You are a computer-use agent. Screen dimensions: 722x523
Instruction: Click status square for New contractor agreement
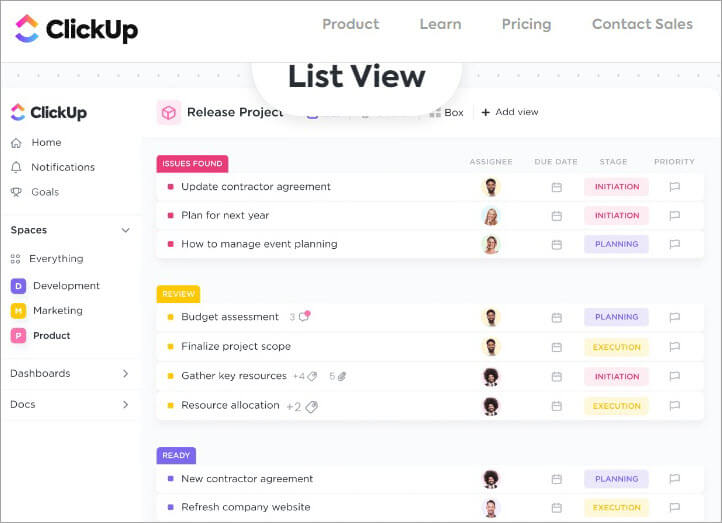tap(170, 479)
